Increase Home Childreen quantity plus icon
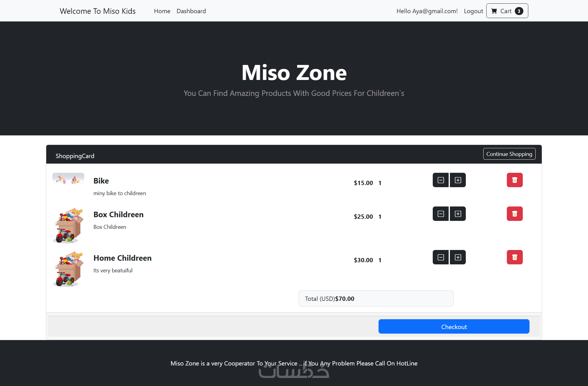This screenshot has height=386, width=588. click(458, 257)
